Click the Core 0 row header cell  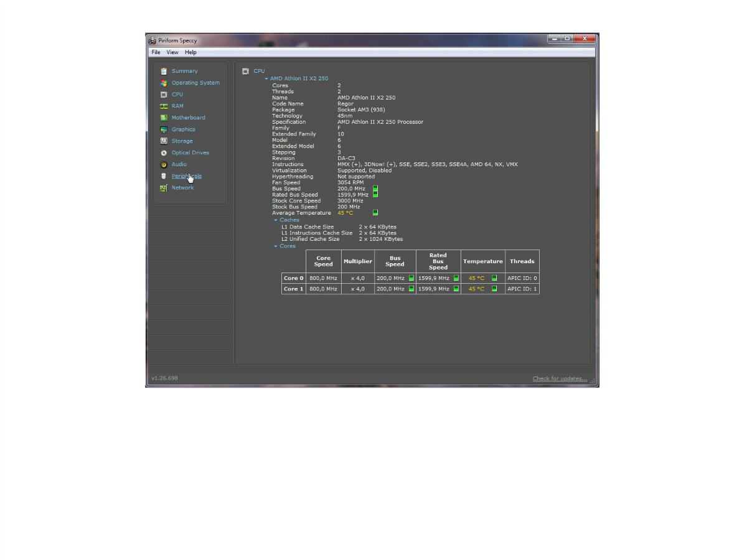(294, 278)
